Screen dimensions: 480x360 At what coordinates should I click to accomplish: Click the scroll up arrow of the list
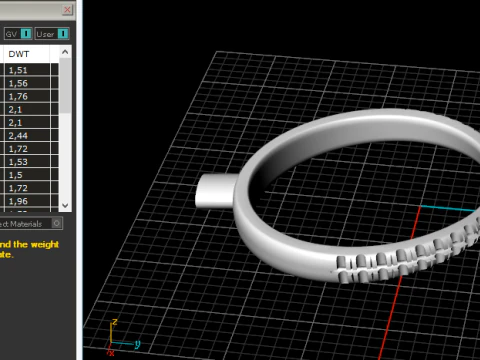click(x=65, y=52)
